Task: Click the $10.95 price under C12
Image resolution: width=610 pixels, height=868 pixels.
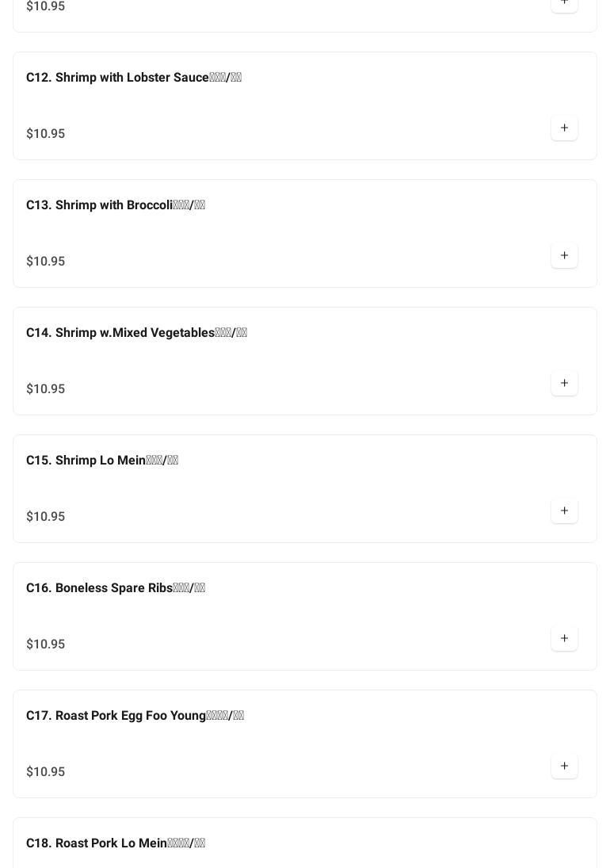Action: pos(46,134)
